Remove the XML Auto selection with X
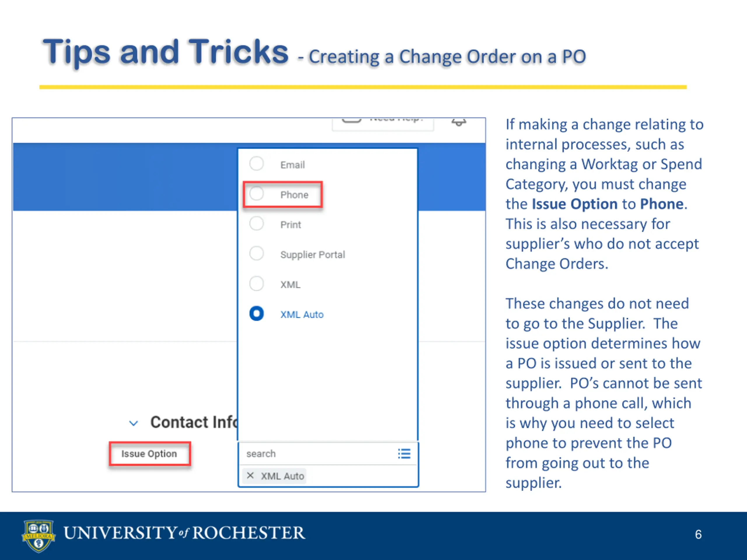Screen dimensions: 747x560 point(250,476)
